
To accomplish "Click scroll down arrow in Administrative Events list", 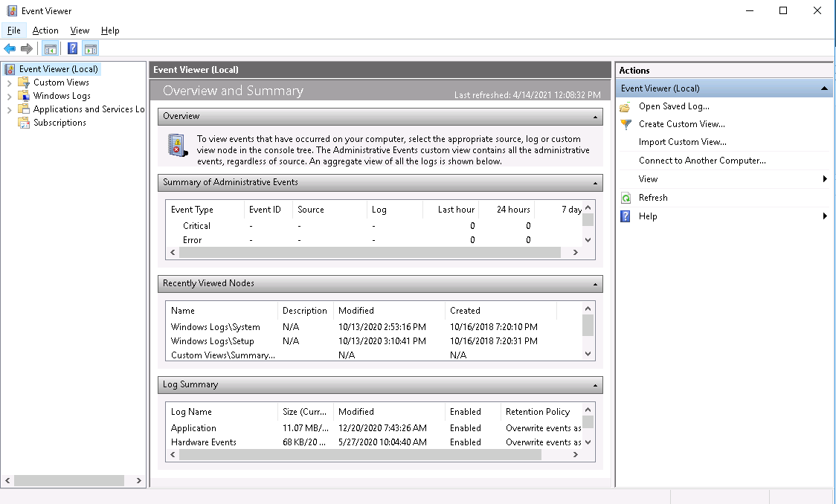I will coord(588,240).
